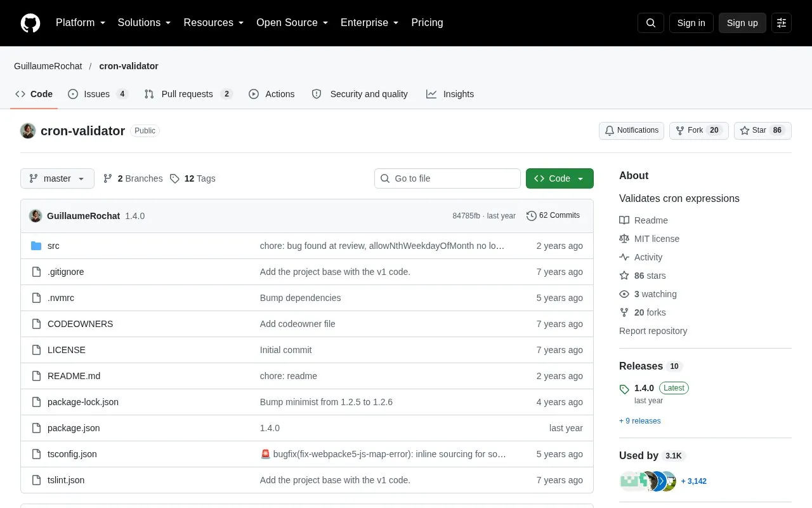This screenshot has height=508, width=812.
Task: Click the pulse icon next to Activity
Action: click(624, 257)
